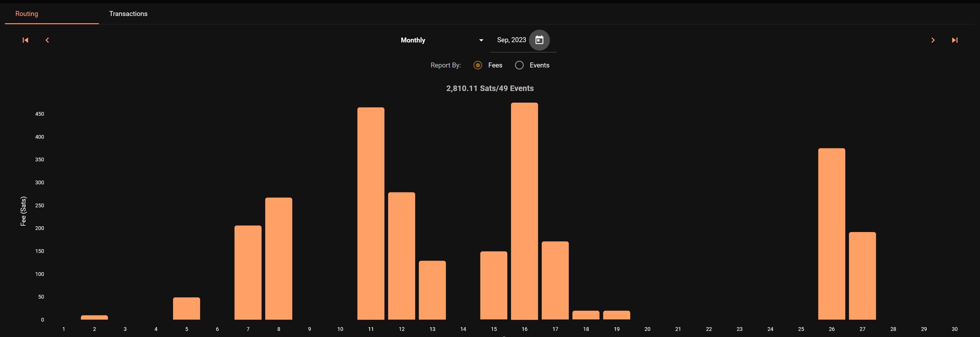The image size is (980, 337).
Task: Click the x-axis label 30
Action: 954,329
